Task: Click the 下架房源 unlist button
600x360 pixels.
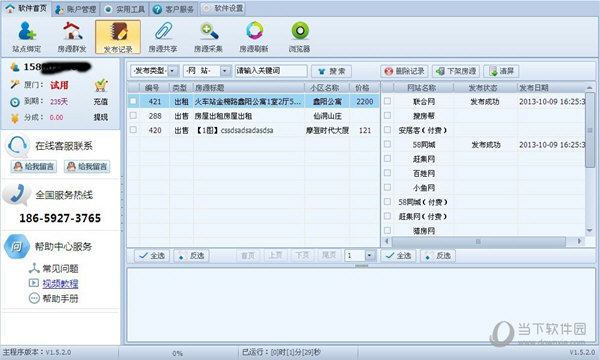Action: click(x=456, y=71)
